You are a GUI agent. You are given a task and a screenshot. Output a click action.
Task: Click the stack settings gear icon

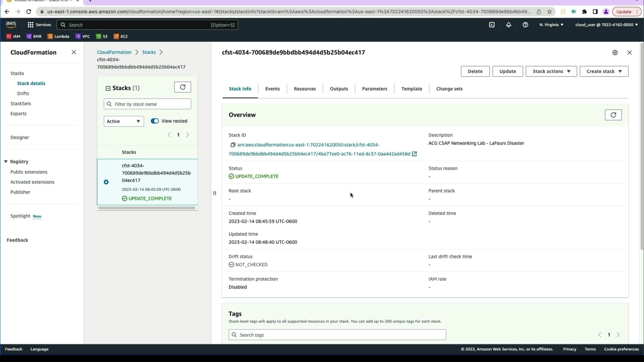tap(615, 53)
